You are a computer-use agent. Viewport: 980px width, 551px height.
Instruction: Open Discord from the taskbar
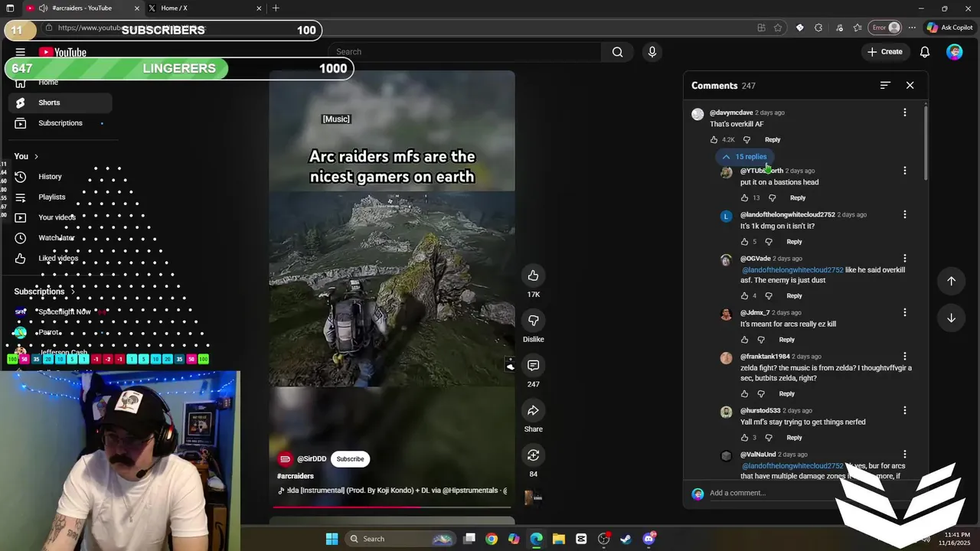click(x=648, y=539)
